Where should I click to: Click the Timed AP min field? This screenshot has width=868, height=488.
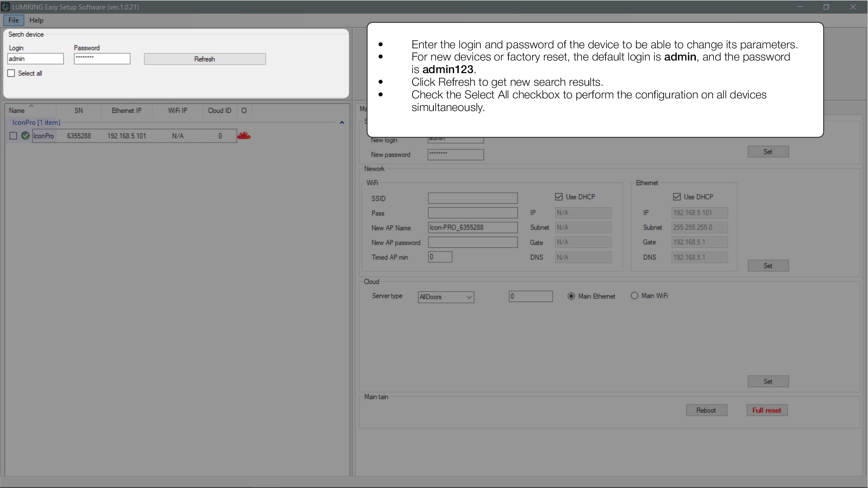(440, 257)
